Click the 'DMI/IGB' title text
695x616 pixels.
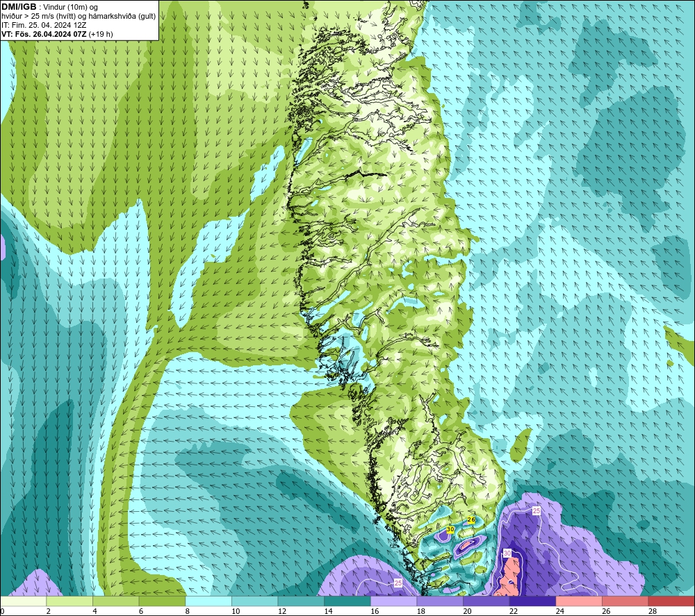pos(19,7)
